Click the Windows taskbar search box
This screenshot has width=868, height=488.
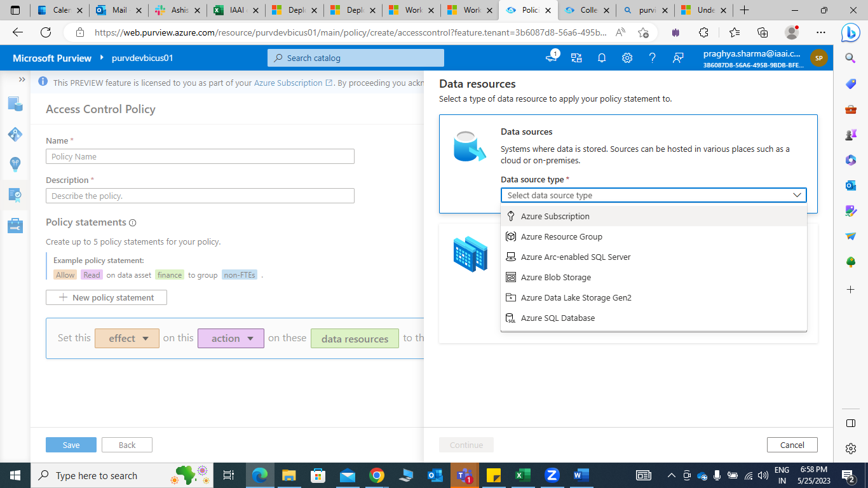121,475
